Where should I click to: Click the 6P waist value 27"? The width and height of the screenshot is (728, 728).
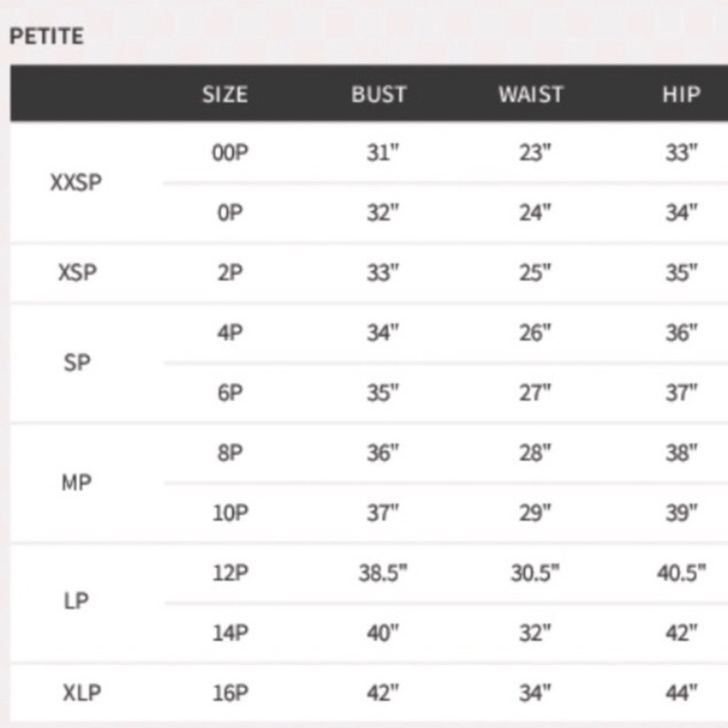(x=535, y=393)
